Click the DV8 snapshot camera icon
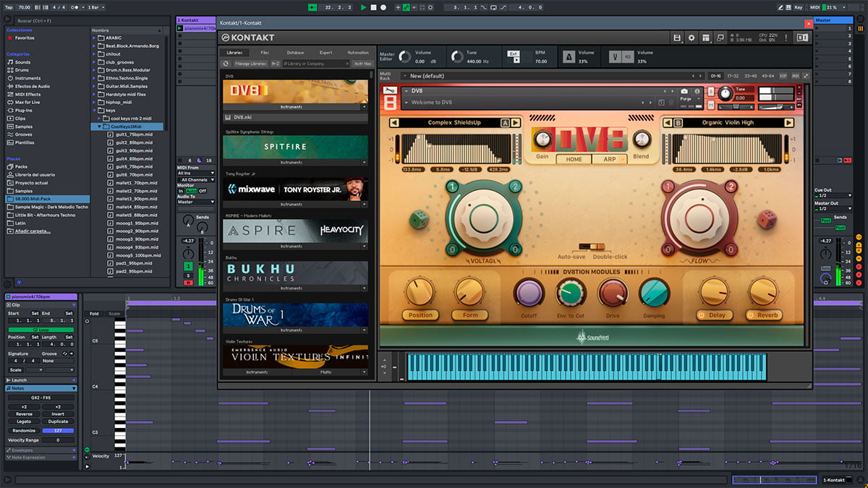Screen dimensions: 868x488 click(x=684, y=91)
